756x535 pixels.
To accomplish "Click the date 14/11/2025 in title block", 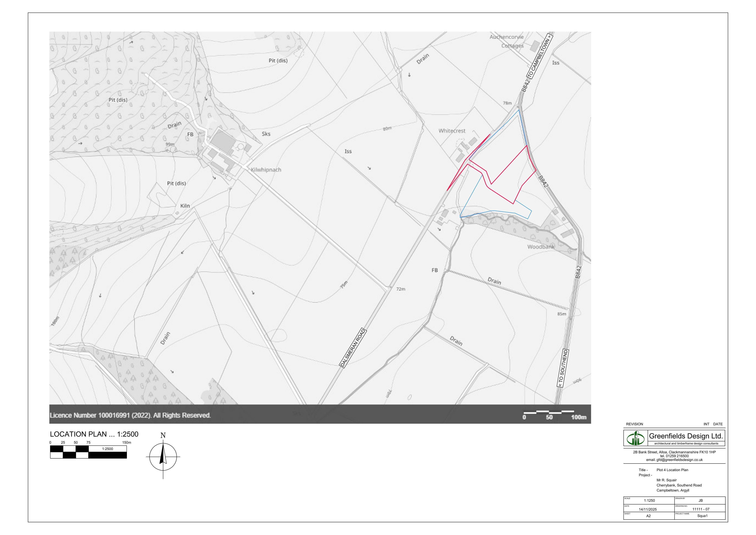I will coord(648,509).
